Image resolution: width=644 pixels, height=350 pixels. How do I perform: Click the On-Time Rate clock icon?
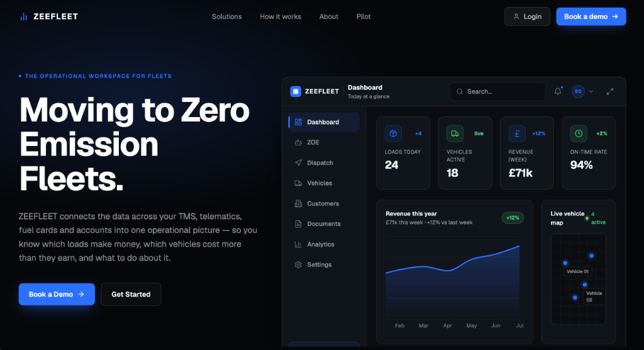tap(579, 133)
